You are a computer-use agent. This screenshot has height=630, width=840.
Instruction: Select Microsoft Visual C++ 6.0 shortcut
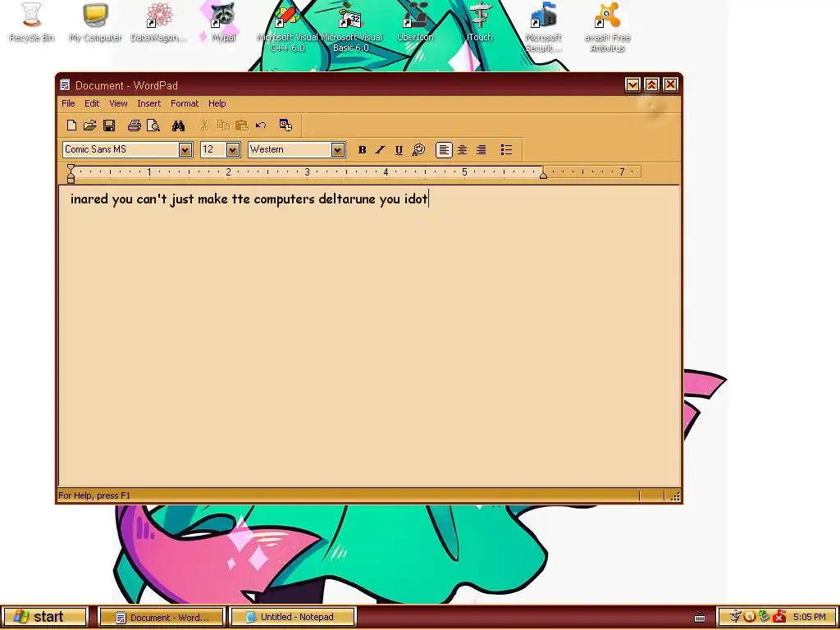[x=287, y=27]
